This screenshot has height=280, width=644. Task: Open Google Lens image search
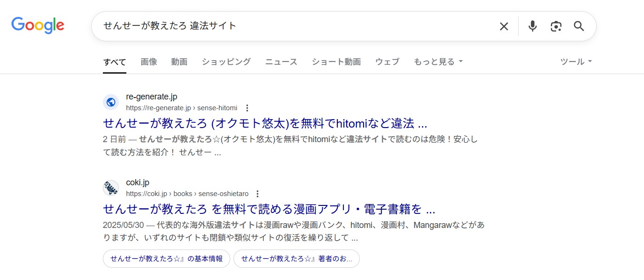pyautogui.click(x=556, y=26)
